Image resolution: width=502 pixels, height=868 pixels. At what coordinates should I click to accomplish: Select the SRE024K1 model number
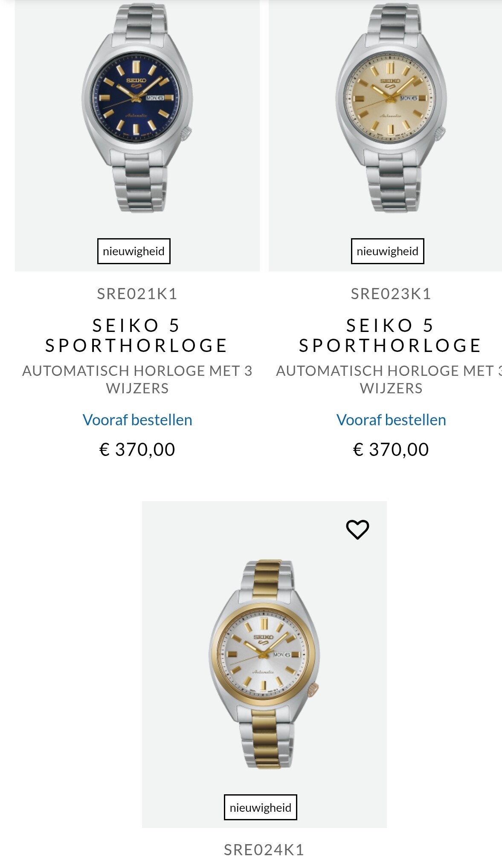click(x=264, y=850)
